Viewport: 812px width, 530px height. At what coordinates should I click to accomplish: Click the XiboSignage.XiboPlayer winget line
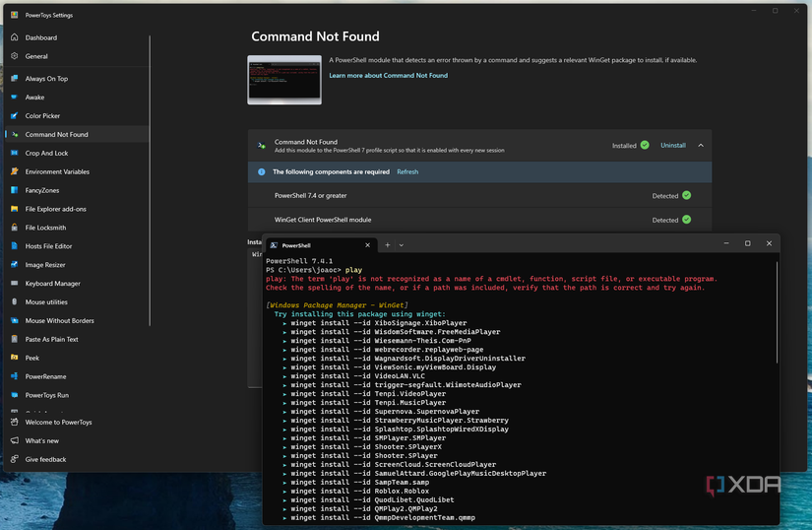375,323
